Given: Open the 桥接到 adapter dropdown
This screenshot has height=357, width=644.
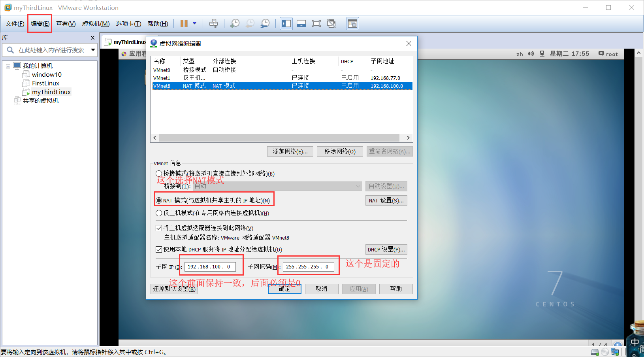Looking at the screenshot, I should 277,186.
